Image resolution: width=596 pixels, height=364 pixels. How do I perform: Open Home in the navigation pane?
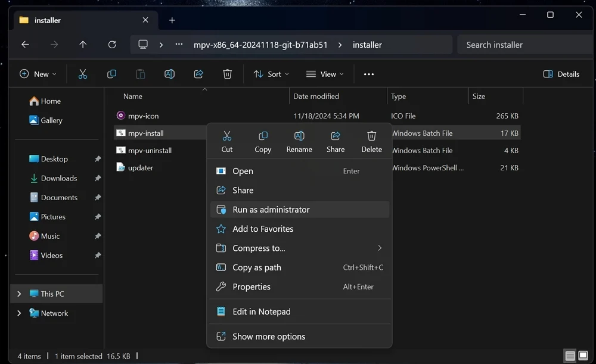point(45,101)
